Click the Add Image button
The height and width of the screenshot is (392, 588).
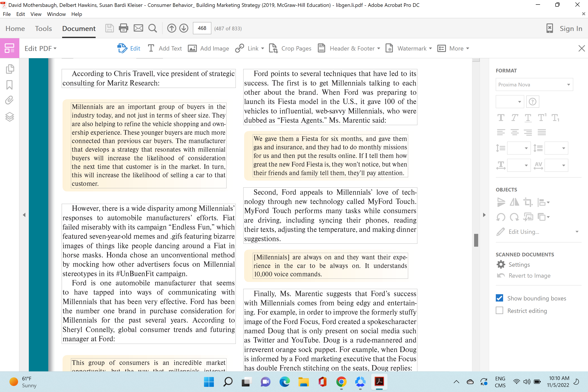pos(208,48)
